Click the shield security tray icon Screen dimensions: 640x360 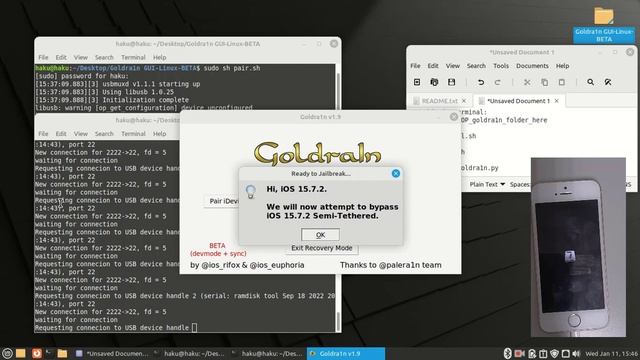point(554,353)
